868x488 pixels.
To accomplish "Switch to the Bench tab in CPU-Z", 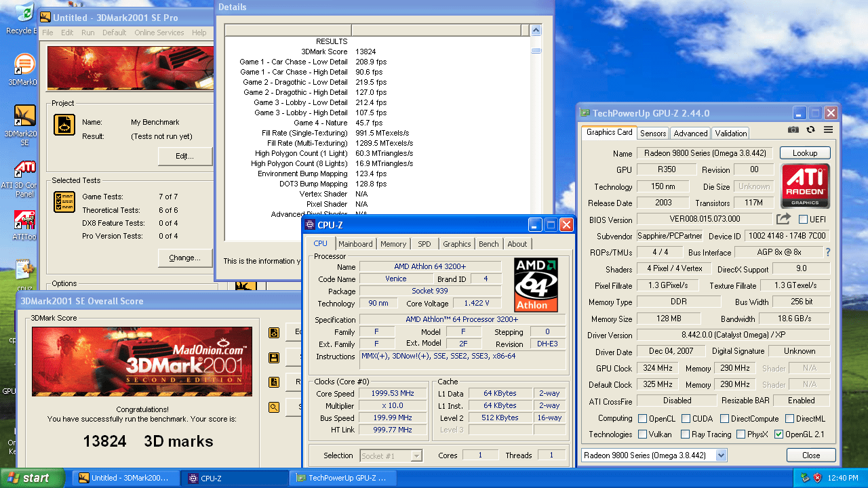I will pos(488,244).
